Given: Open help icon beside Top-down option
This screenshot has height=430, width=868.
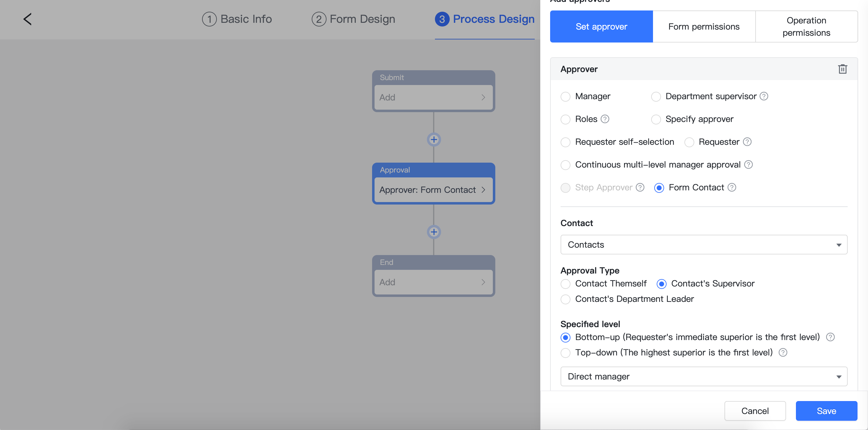Looking at the screenshot, I should (783, 352).
